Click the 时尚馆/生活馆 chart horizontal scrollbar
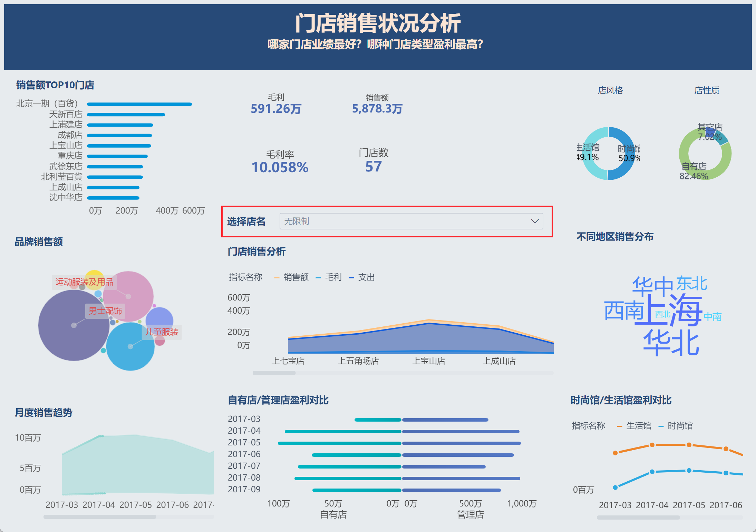 coord(638,517)
